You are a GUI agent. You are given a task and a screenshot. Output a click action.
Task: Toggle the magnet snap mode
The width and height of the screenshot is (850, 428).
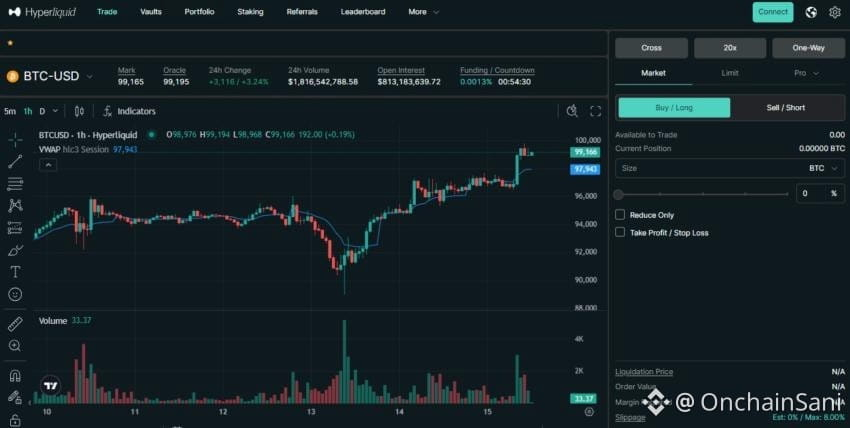pyautogui.click(x=15, y=375)
